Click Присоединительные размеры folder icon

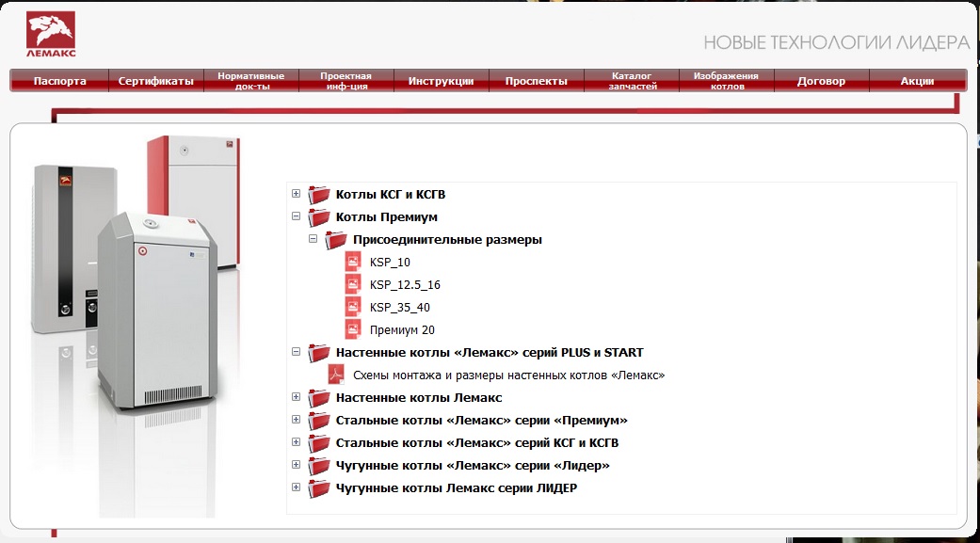pos(336,239)
